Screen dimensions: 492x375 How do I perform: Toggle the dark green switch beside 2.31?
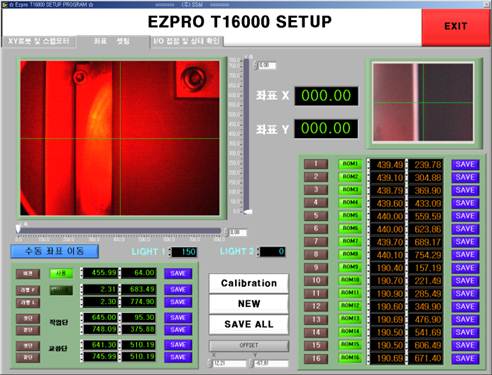(x=61, y=290)
